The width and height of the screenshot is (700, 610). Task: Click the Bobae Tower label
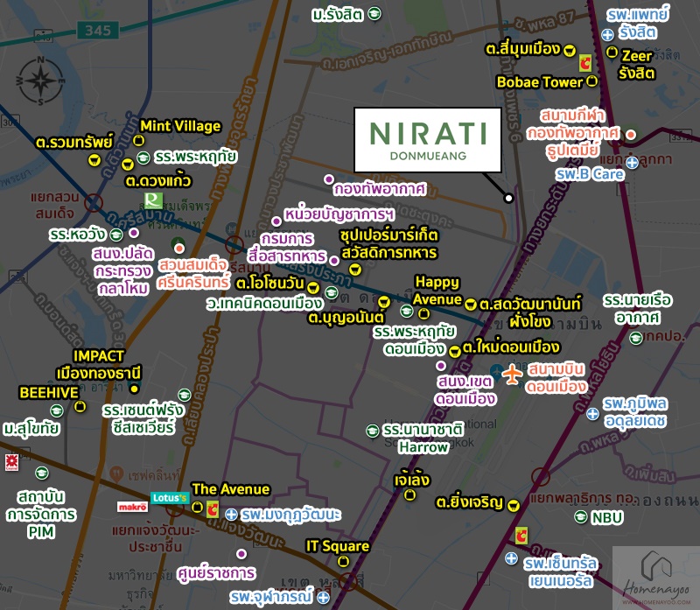(540, 82)
